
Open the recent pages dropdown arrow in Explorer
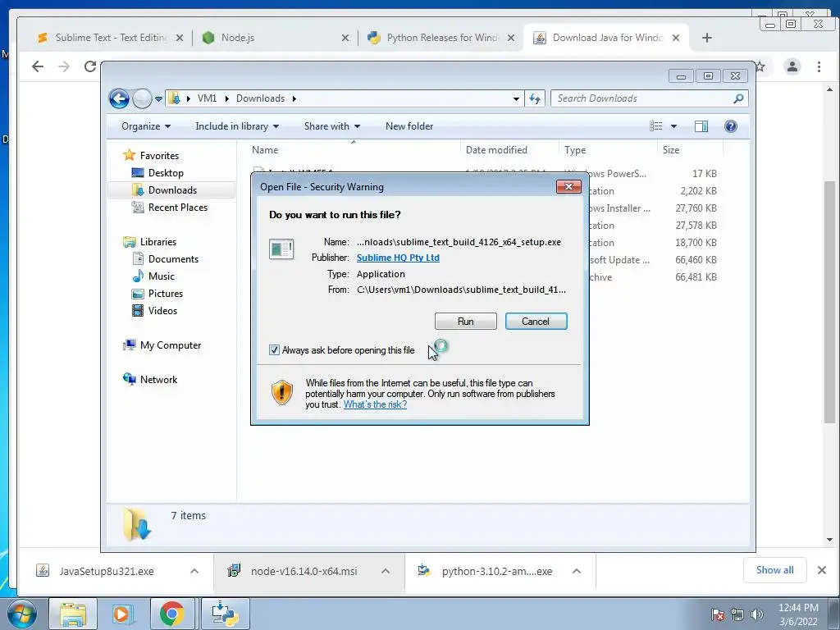[x=158, y=98]
